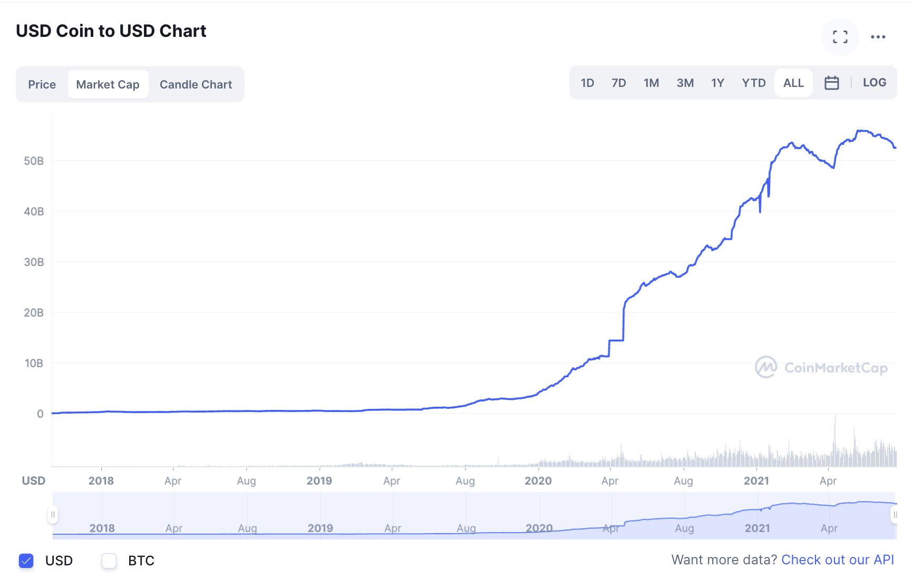Open the three-dot chart options menu
The height and width of the screenshot is (588, 913).
point(878,37)
